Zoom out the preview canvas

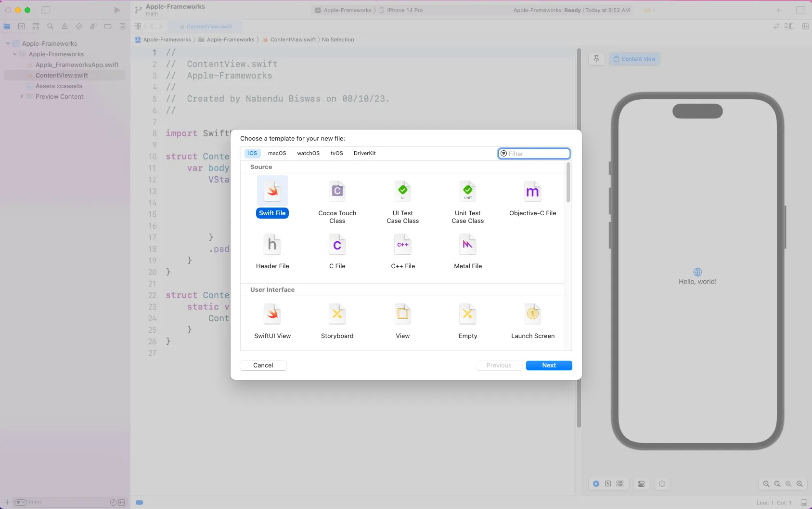(766, 484)
